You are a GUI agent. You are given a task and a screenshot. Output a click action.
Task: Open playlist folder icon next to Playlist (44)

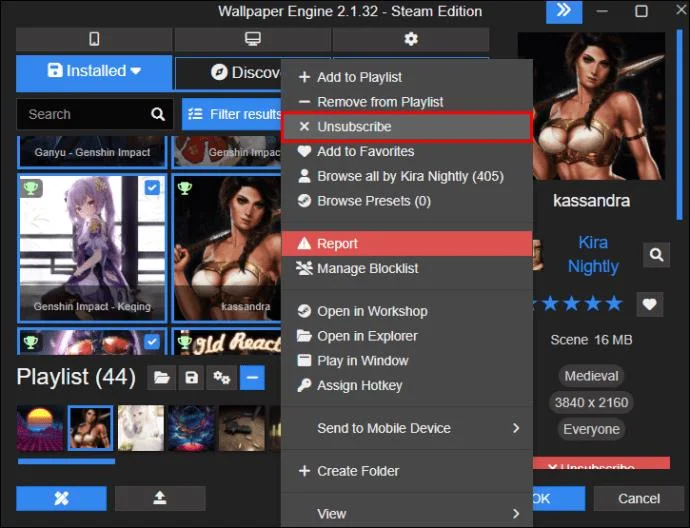click(x=161, y=378)
